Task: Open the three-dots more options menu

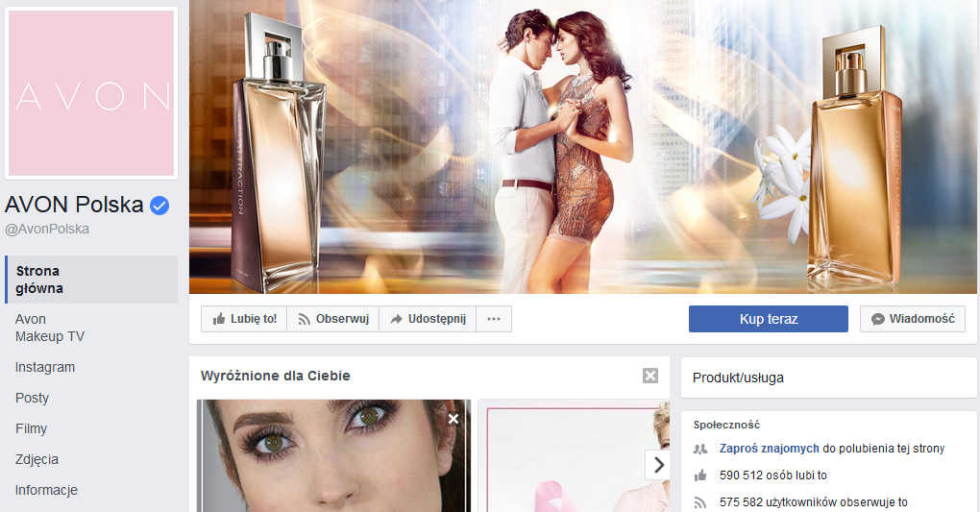Action: [494, 319]
